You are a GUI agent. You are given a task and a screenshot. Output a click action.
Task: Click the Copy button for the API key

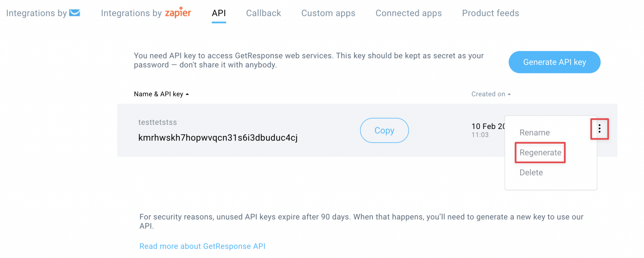tap(384, 130)
